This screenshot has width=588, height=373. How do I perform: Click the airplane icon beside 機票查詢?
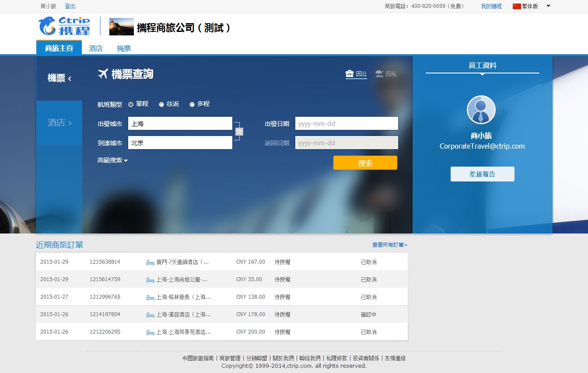point(103,74)
